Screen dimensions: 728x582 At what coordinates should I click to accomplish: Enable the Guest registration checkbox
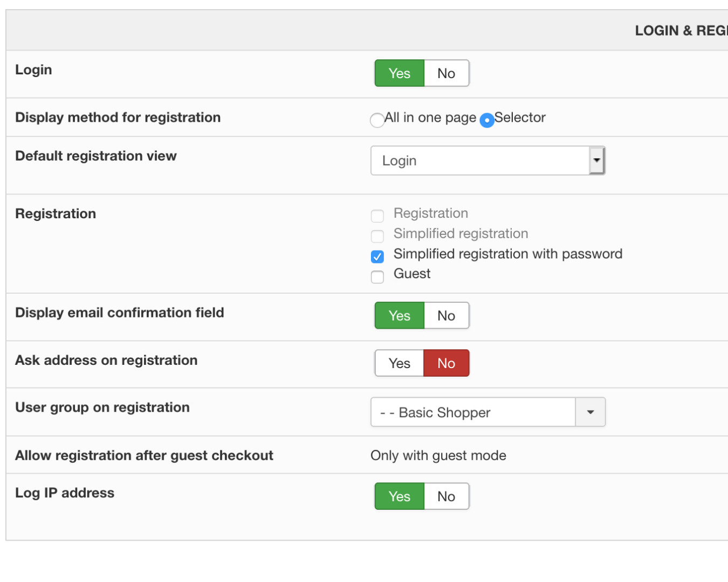point(377,277)
